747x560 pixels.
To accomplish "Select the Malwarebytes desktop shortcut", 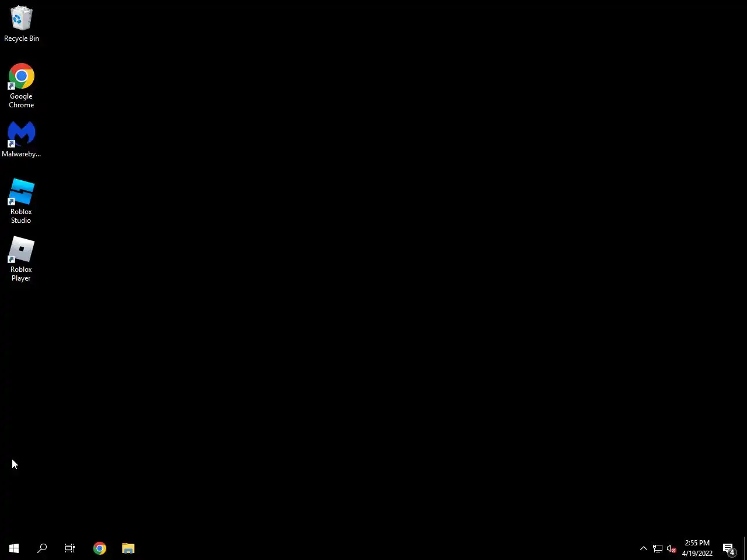I will pyautogui.click(x=22, y=139).
